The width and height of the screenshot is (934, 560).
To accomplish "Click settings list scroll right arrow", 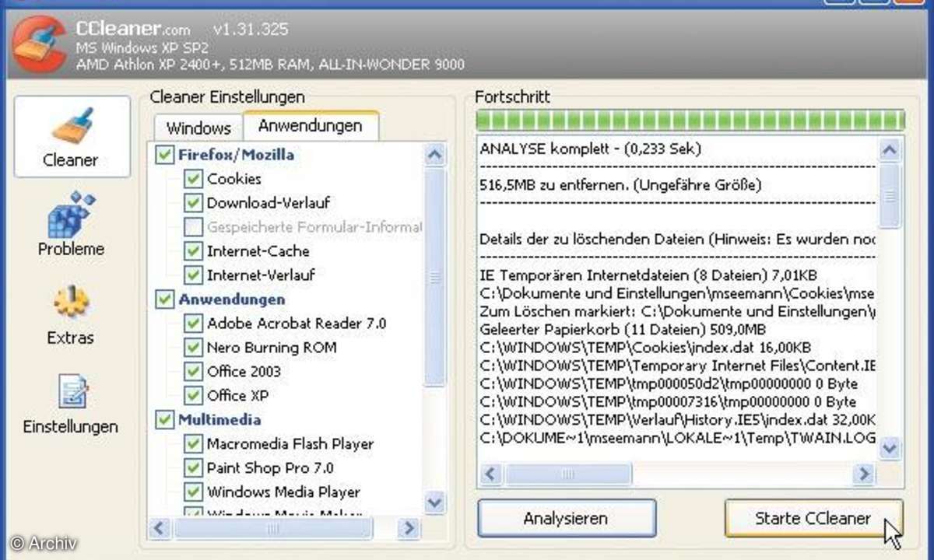I will (x=408, y=529).
